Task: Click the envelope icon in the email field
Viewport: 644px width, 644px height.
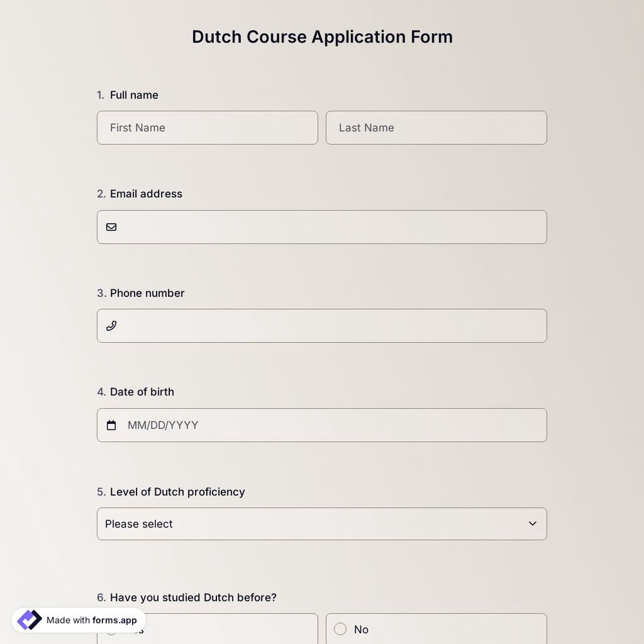Action: tap(111, 227)
